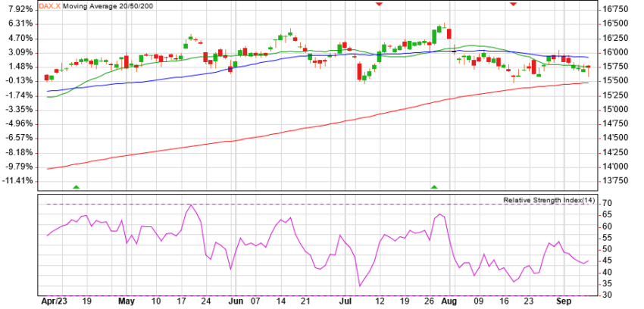Click the 07 date label after Jun

[x=255, y=301]
